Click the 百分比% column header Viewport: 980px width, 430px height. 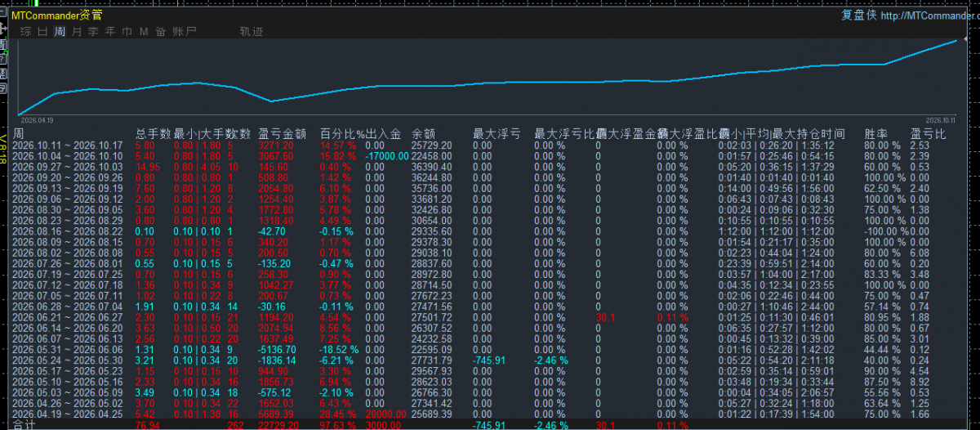pyautogui.click(x=341, y=133)
